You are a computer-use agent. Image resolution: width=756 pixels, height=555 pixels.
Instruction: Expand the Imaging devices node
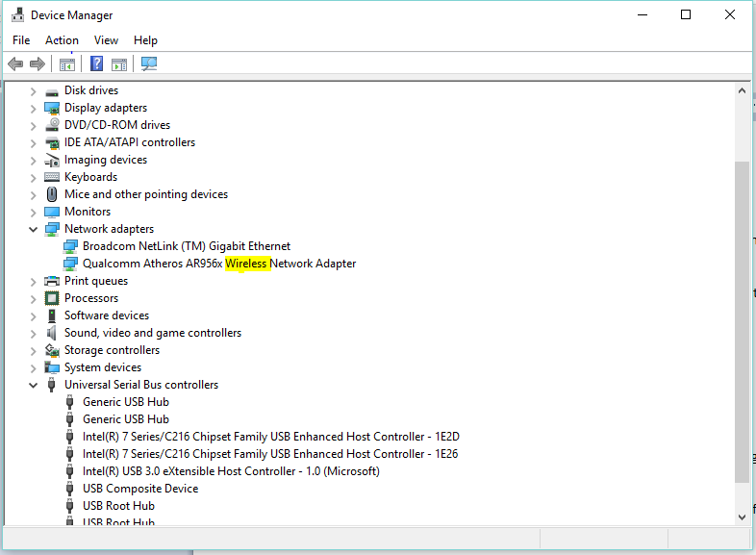tap(33, 161)
